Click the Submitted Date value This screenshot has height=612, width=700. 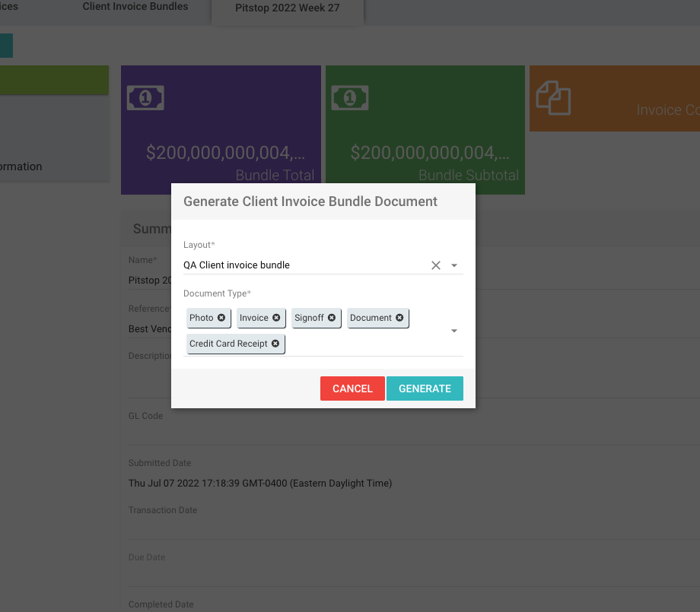coord(260,483)
